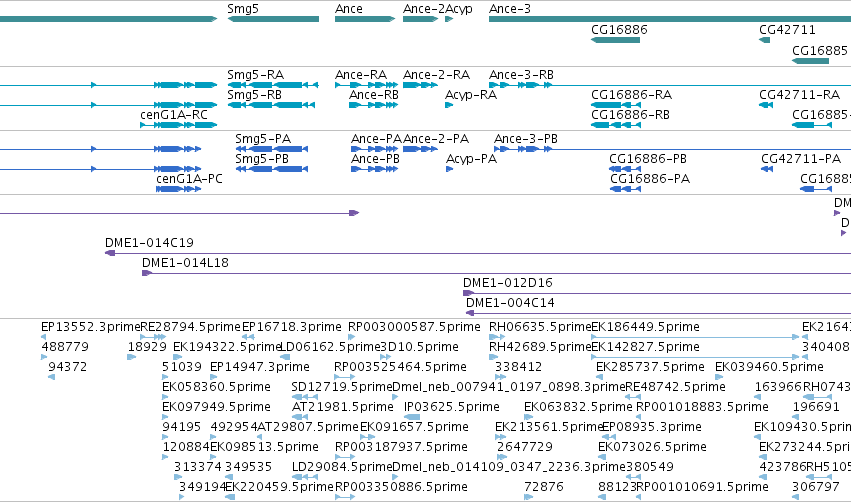Select transcript CG42711-RA
Image resolution: width=851 pixels, height=502 pixels.
(x=799, y=95)
